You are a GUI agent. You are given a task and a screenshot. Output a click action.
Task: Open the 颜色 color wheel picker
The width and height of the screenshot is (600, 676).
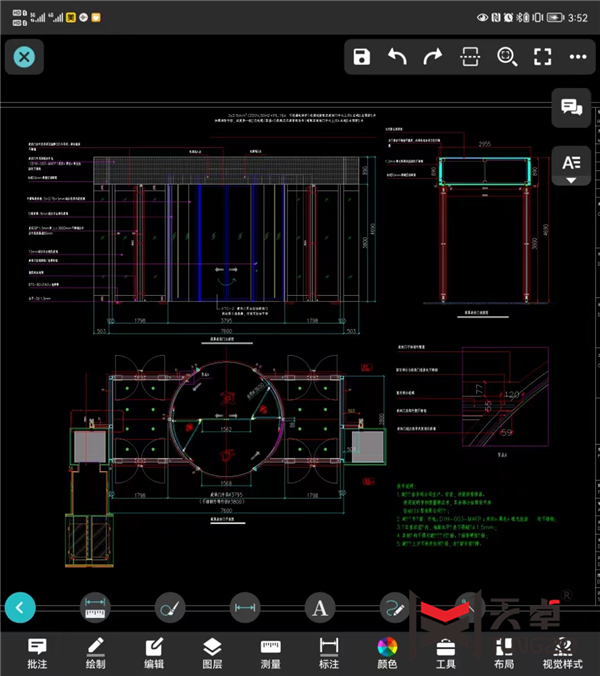[x=387, y=652]
